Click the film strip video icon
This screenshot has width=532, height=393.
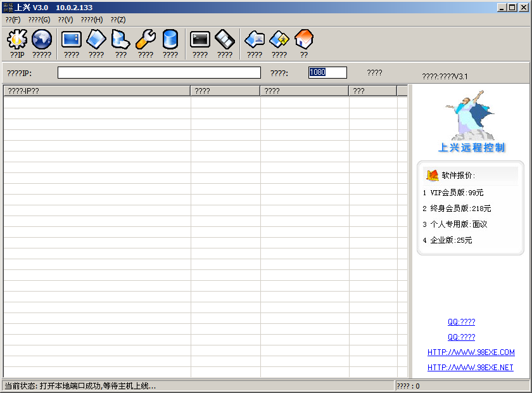[225, 40]
